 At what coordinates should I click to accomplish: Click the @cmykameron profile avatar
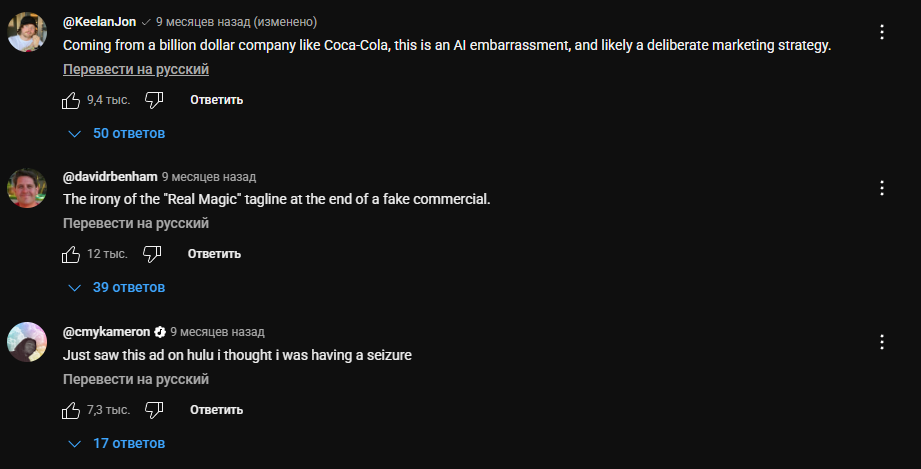[27, 343]
